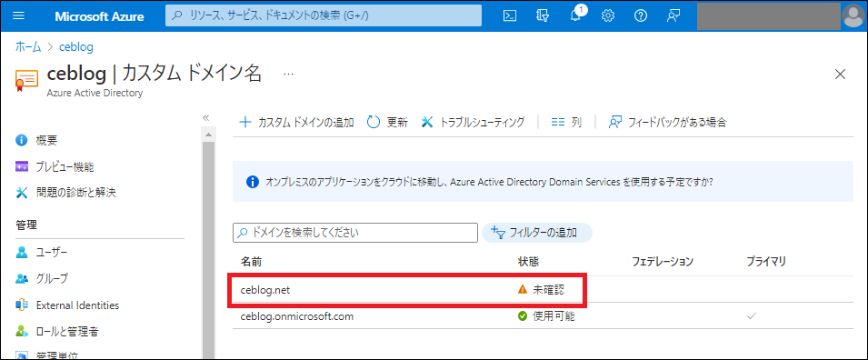This screenshot has height=360, width=868.
Task: Click the 使用可能 green check icon
Action: point(522,316)
